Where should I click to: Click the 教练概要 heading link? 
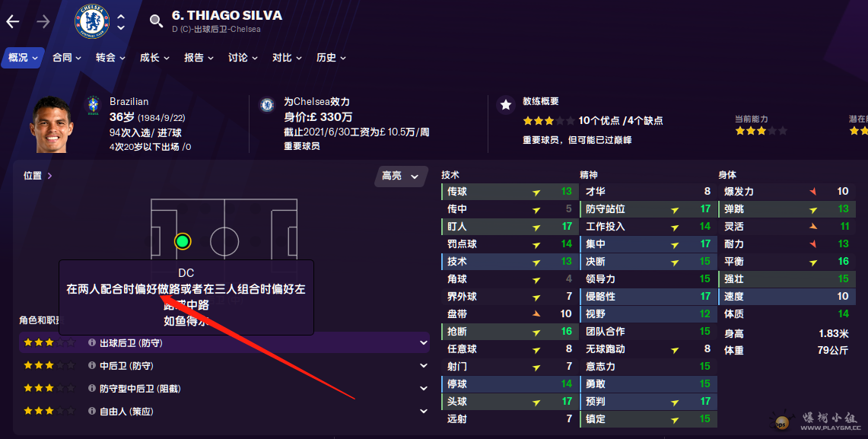(x=541, y=101)
